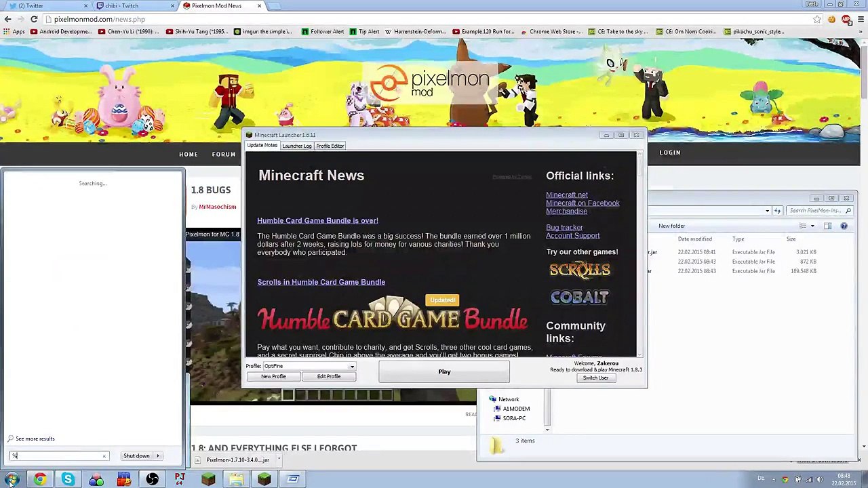
Task: Open the PJ64 taskbar icon
Action: point(180,480)
